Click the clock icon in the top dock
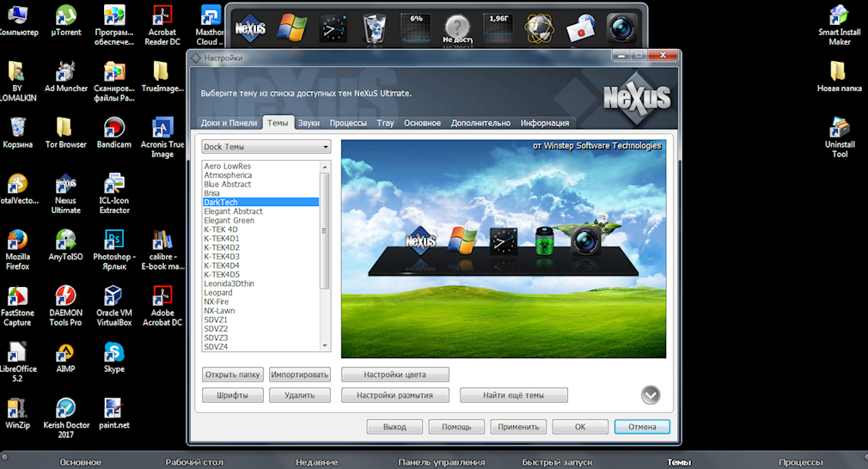This screenshot has width=868, height=469. 333,28
